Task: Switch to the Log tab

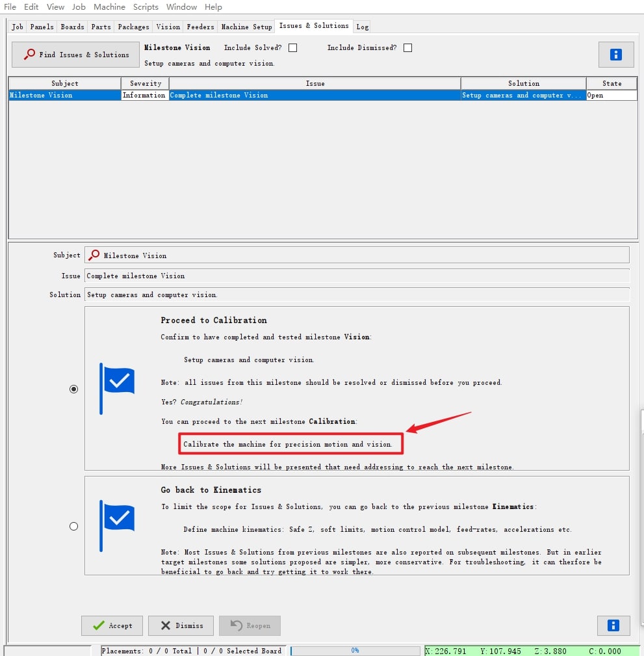Action: (x=362, y=27)
